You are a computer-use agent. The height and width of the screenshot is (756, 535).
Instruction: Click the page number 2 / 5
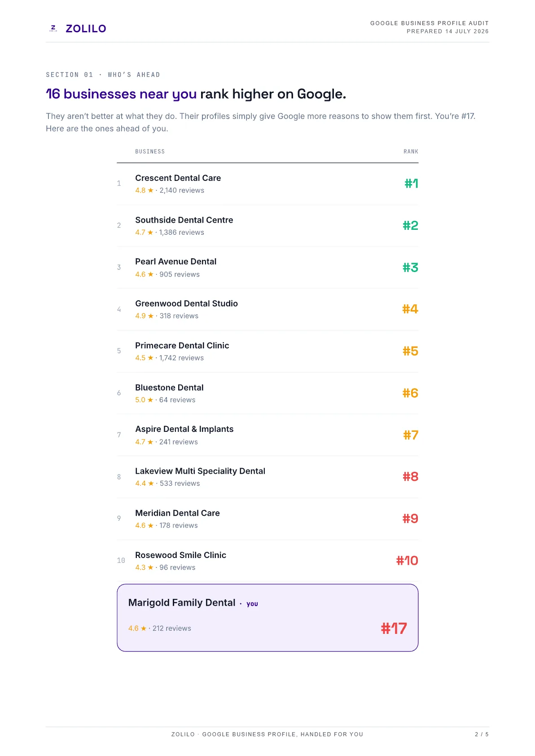pyautogui.click(x=482, y=734)
